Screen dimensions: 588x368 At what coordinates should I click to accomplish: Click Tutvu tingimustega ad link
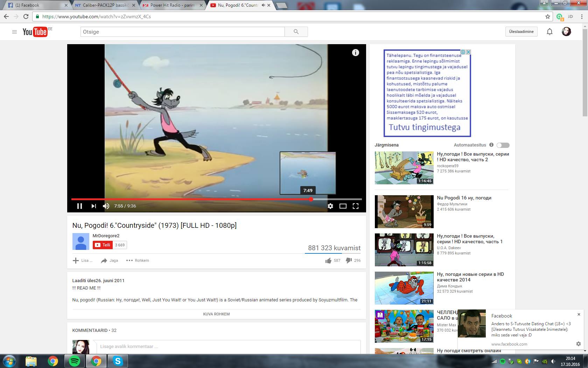(425, 127)
